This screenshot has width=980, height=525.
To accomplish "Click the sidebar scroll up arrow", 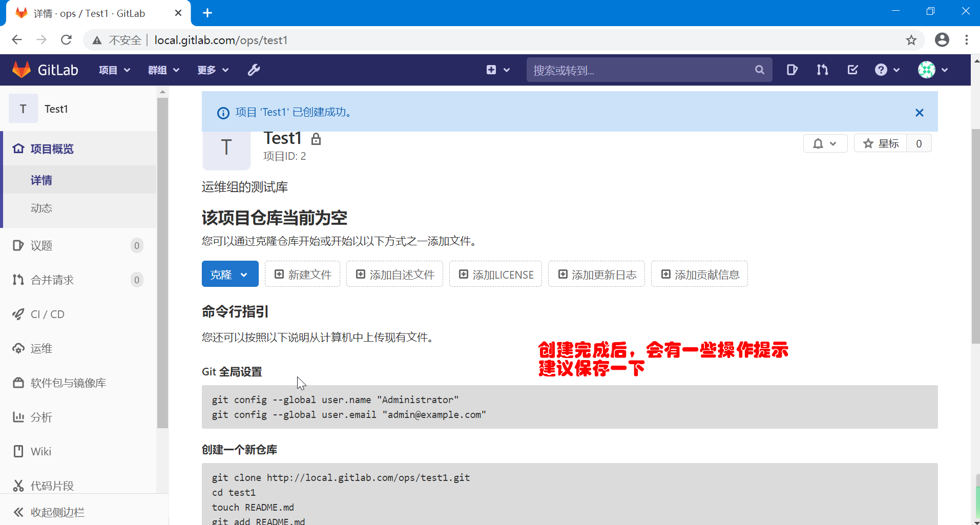I will tap(162, 92).
